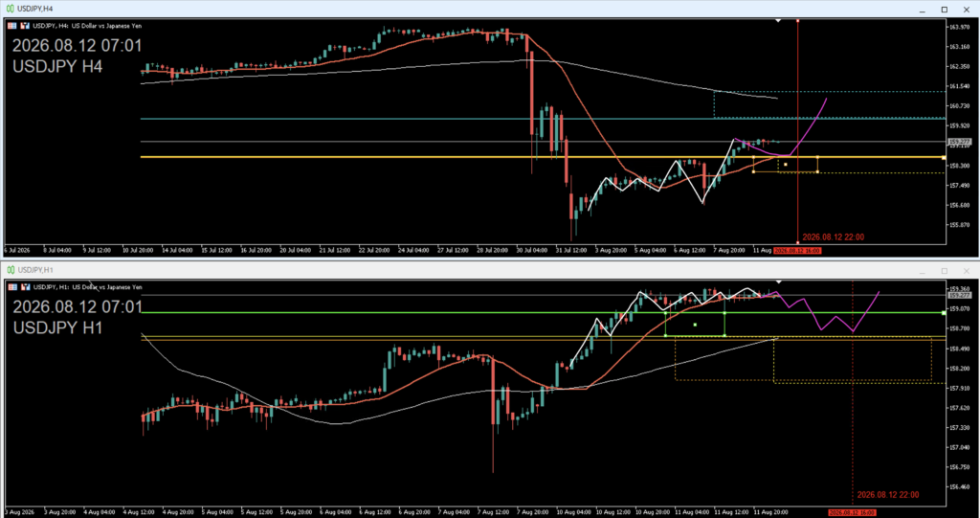
Task: Click red 2026.08.12 16:00 time-axis tag on H1
Action: [x=852, y=512]
